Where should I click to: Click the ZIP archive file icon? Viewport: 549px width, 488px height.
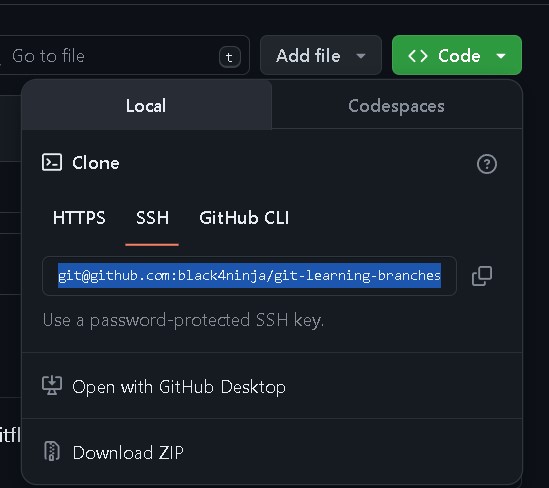coord(52,451)
